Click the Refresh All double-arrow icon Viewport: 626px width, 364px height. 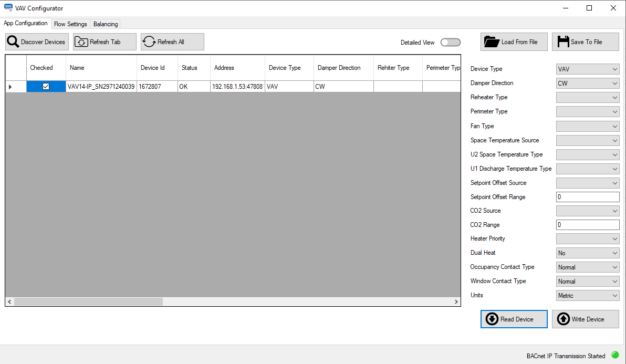coord(149,41)
